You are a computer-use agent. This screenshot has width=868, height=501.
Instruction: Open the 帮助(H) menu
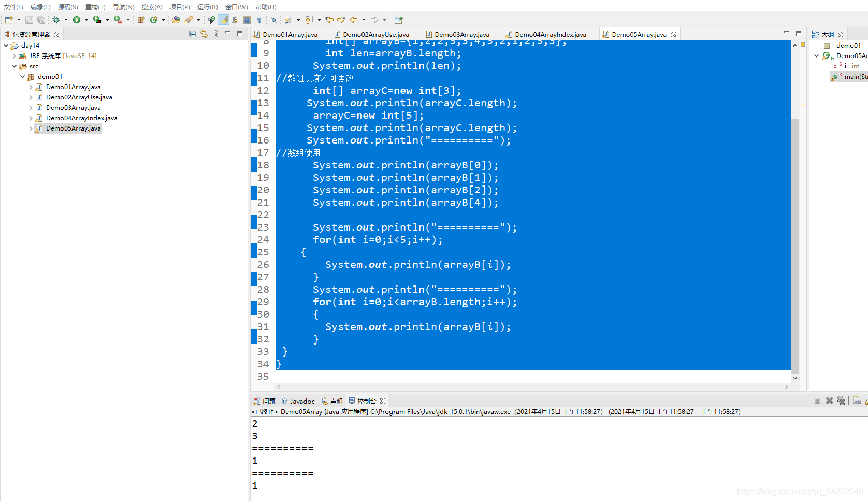click(x=266, y=7)
